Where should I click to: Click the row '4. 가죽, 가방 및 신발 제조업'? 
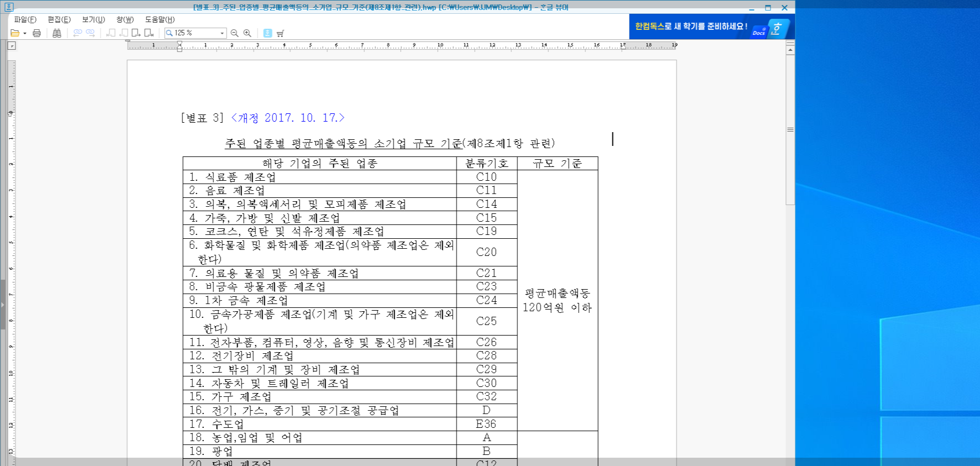coord(319,218)
